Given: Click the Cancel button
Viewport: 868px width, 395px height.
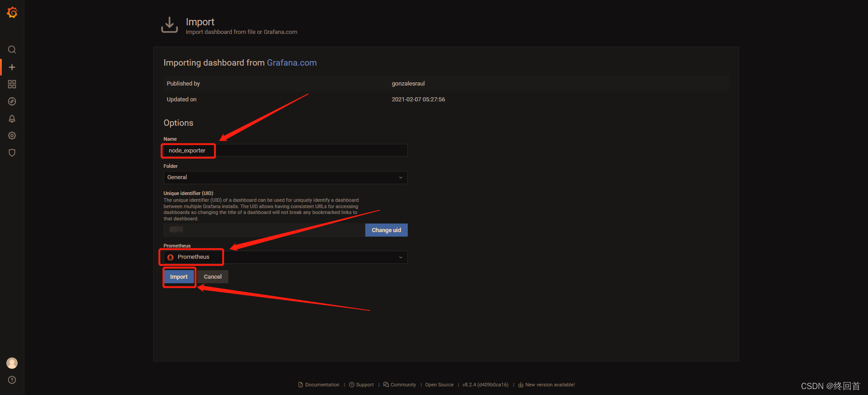Looking at the screenshot, I should [212, 277].
